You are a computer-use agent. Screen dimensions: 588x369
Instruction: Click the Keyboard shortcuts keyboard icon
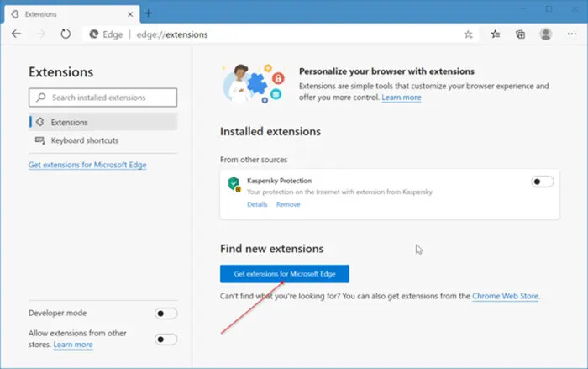(x=39, y=140)
